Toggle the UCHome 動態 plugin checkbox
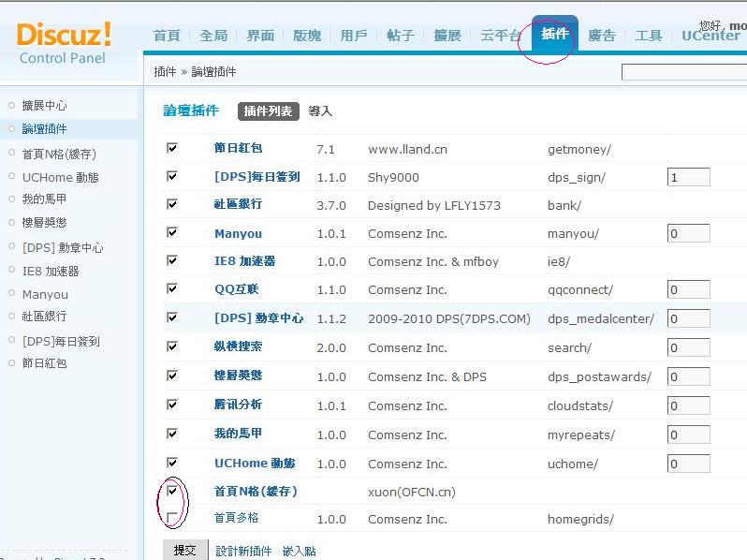The width and height of the screenshot is (747, 560). (172, 463)
